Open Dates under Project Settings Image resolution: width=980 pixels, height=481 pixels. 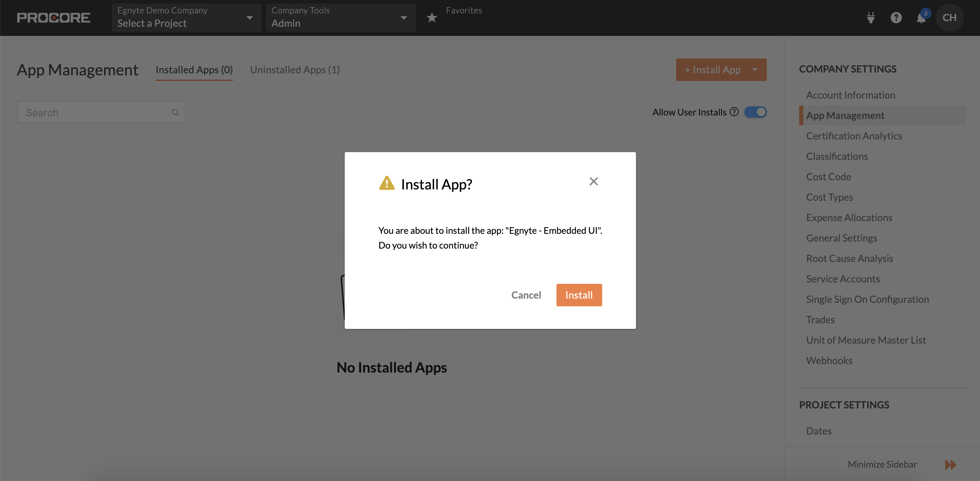pyautogui.click(x=819, y=431)
